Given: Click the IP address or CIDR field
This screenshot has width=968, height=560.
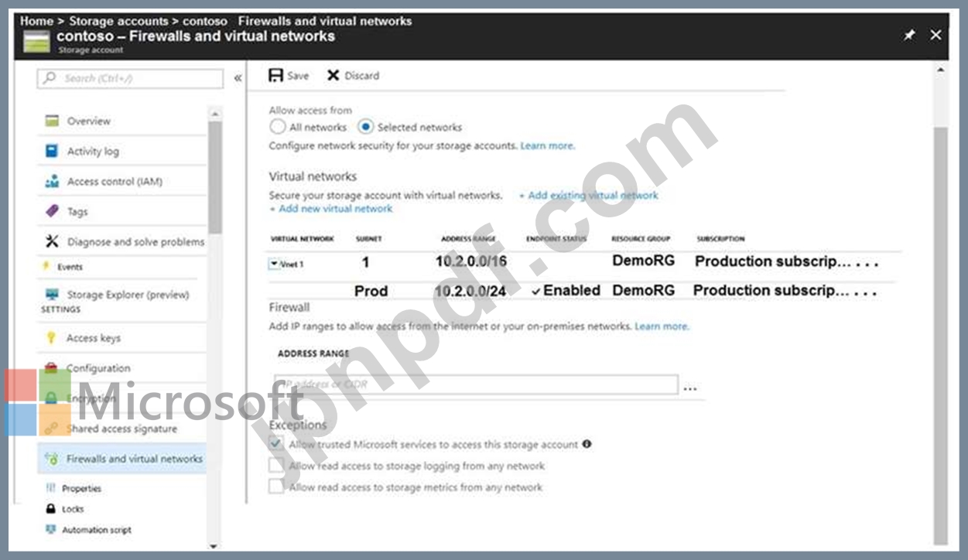Looking at the screenshot, I should pos(476,384).
